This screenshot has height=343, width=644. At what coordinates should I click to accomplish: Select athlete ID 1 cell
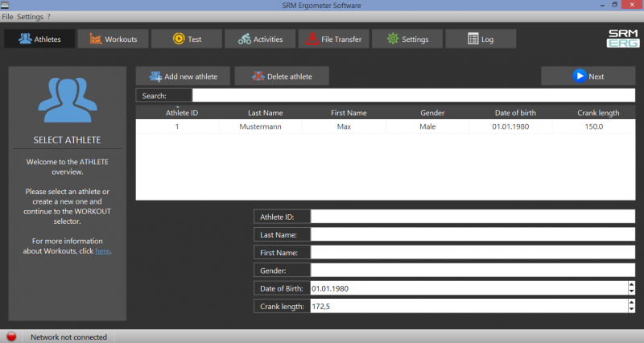177,126
